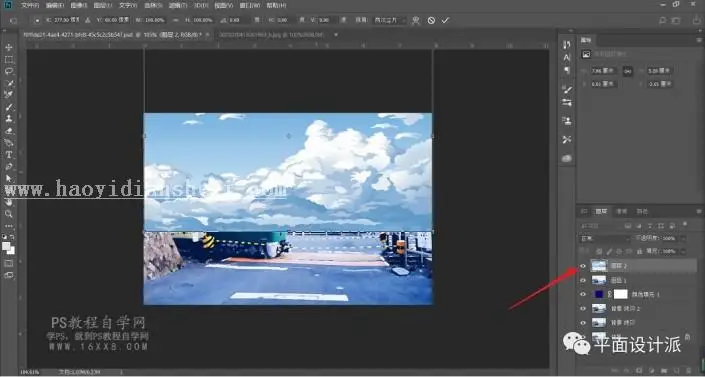
Task: Open the Clone Source panel icon in dock
Action: (567, 121)
